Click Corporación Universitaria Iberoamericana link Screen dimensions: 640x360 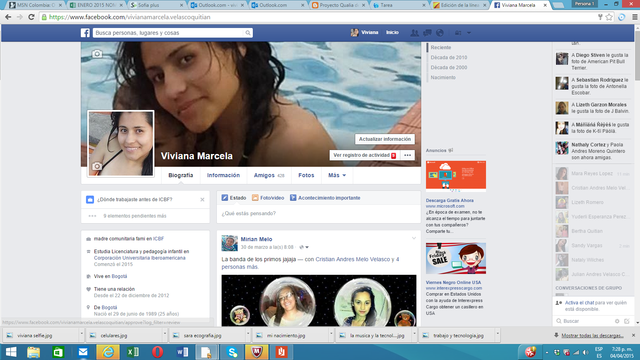(140, 258)
